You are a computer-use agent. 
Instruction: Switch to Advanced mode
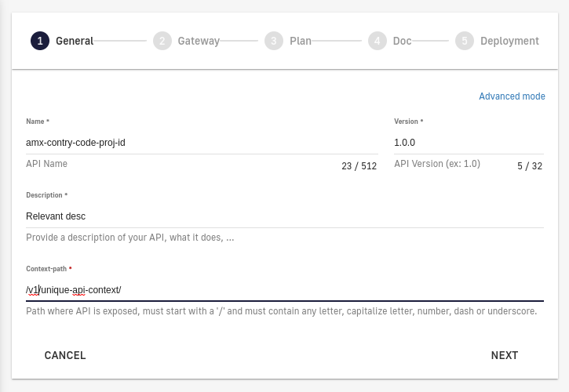click(x=512, y=96)
